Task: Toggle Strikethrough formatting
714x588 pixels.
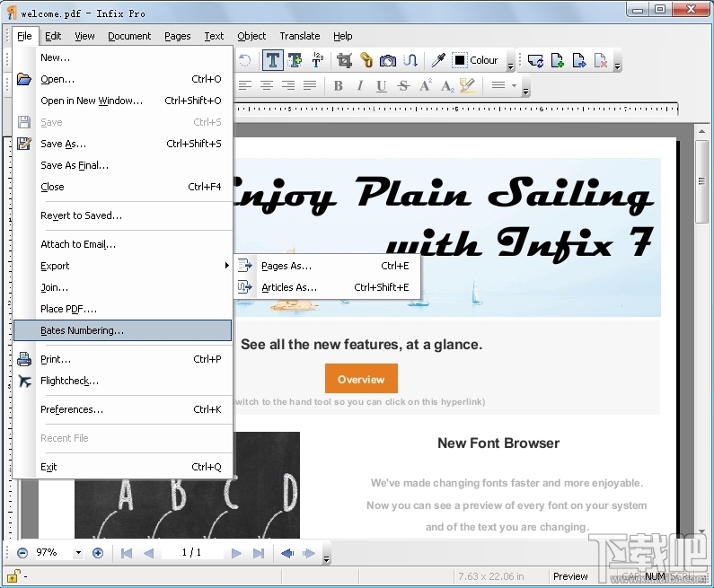Action: coord(403,85)
